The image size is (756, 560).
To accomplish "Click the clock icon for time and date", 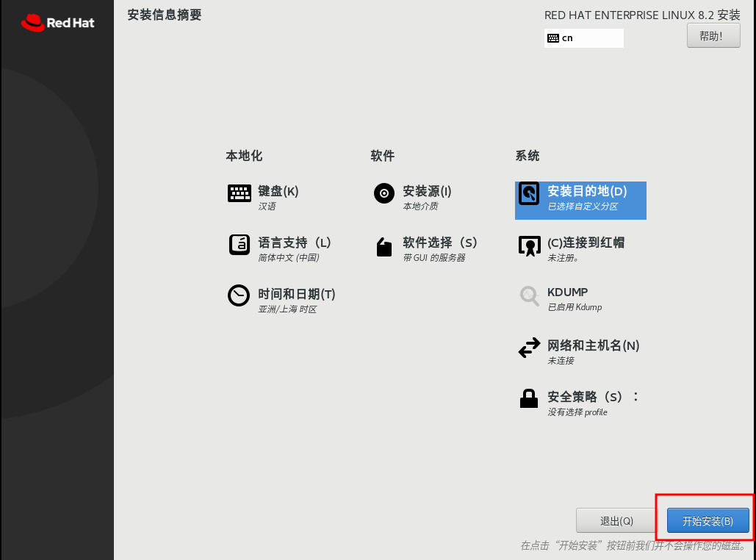I will tap(239, 295).
